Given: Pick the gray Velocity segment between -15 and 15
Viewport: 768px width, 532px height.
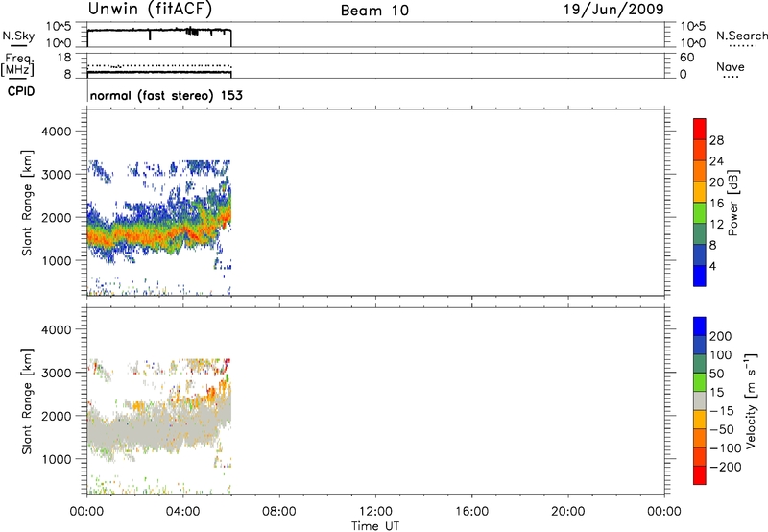Looking at the screenshot, I should coord(700,400).
